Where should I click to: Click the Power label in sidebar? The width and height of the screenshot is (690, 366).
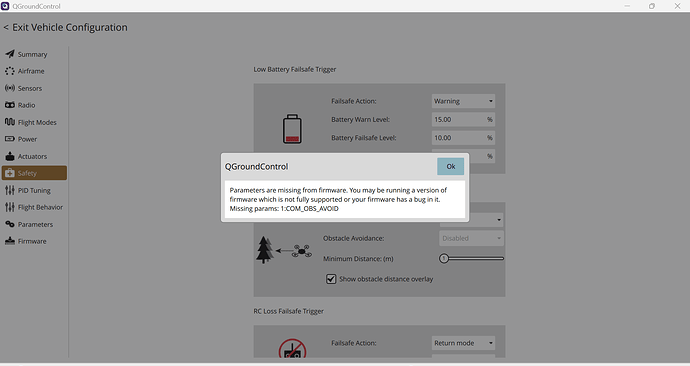click(27, 139)
